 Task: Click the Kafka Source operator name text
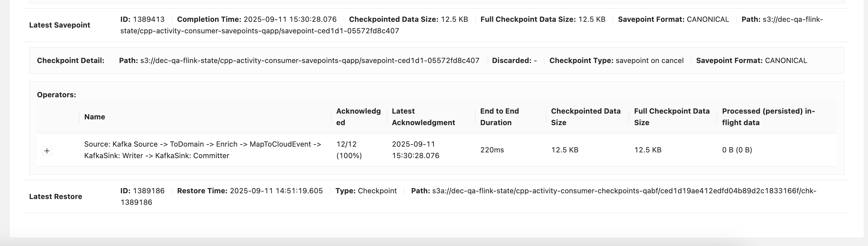(202, 150)
